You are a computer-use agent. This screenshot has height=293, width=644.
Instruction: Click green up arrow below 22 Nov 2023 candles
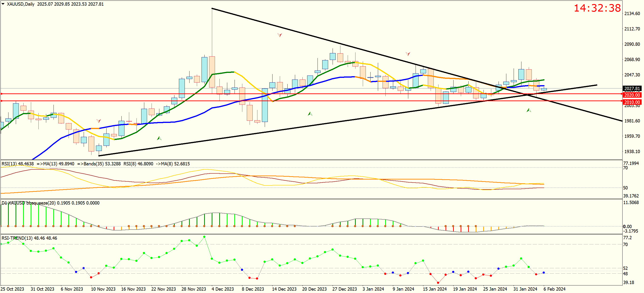tap(159, 138)
